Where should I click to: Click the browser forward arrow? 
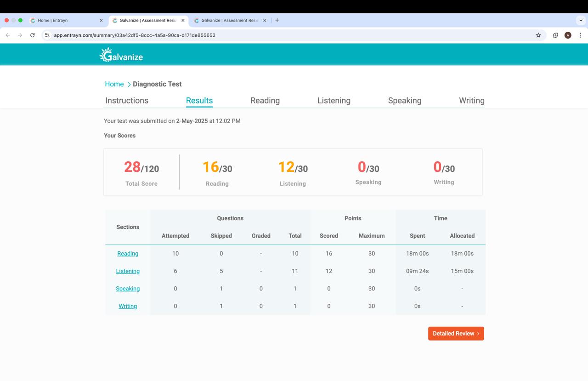coord(20,35)
